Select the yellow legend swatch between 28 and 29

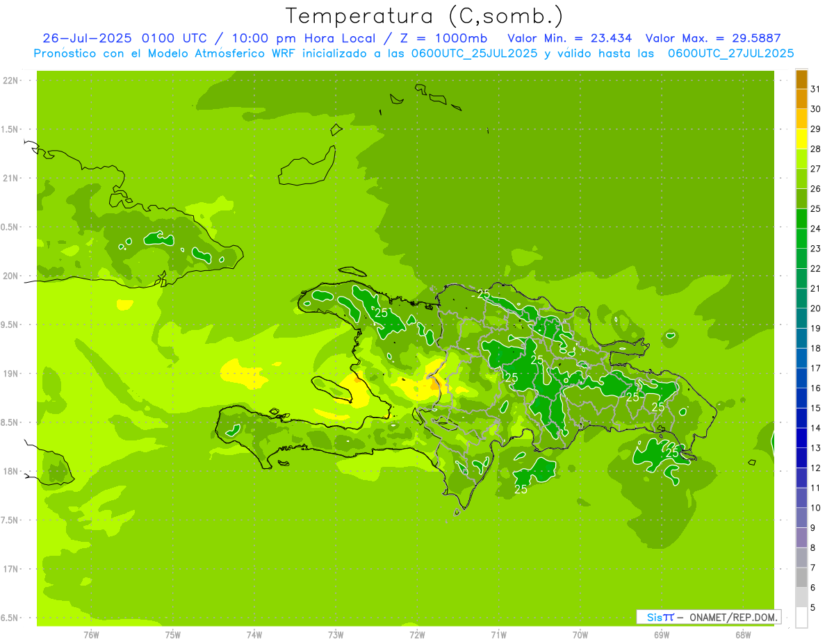(x=801, y=138)
